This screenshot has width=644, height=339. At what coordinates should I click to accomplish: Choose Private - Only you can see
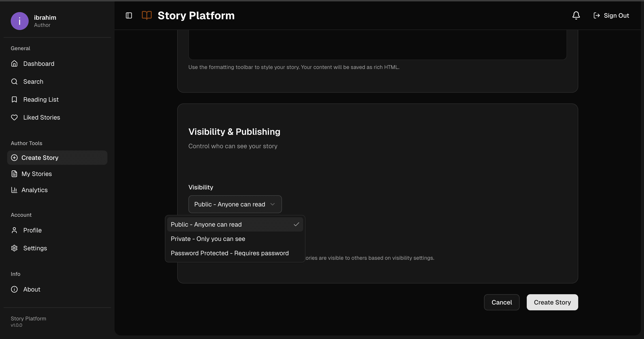(x=208, y=239)
